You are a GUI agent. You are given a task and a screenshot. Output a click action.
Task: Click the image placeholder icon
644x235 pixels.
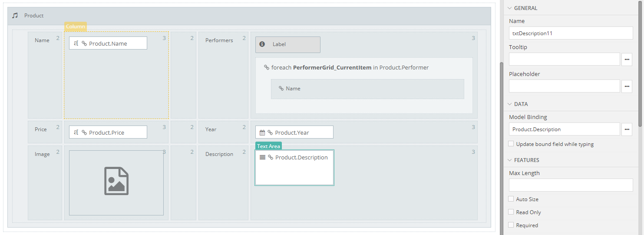(116, 181)
